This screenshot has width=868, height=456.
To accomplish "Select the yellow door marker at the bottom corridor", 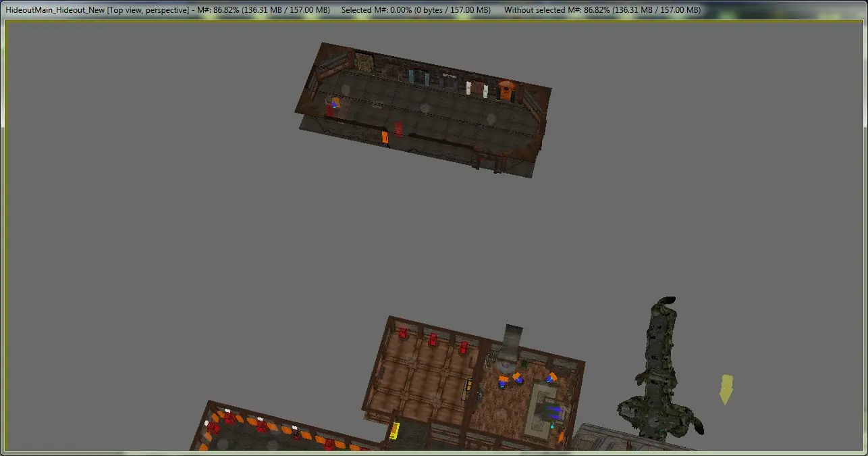I will pyautogui.click(x=395, y=430).
